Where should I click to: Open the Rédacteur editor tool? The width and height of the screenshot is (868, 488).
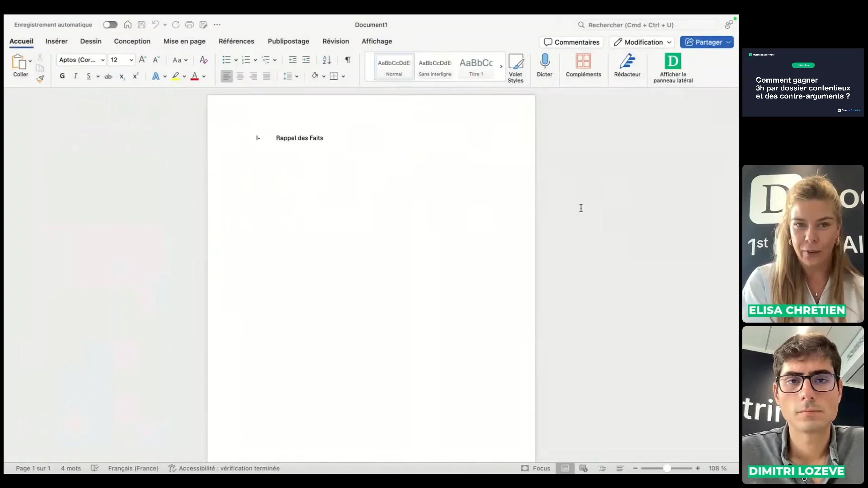[627, 62]
